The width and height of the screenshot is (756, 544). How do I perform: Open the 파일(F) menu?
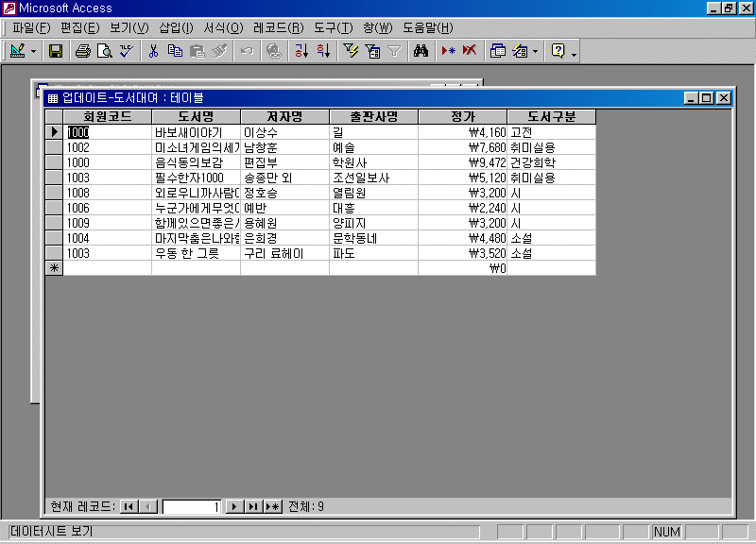tap(31, 28)
